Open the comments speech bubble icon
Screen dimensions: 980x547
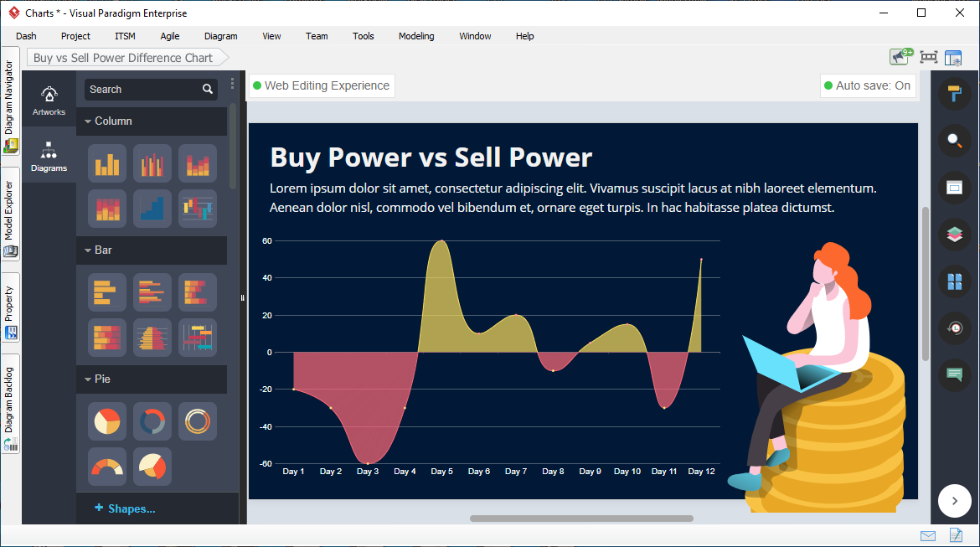954,374
